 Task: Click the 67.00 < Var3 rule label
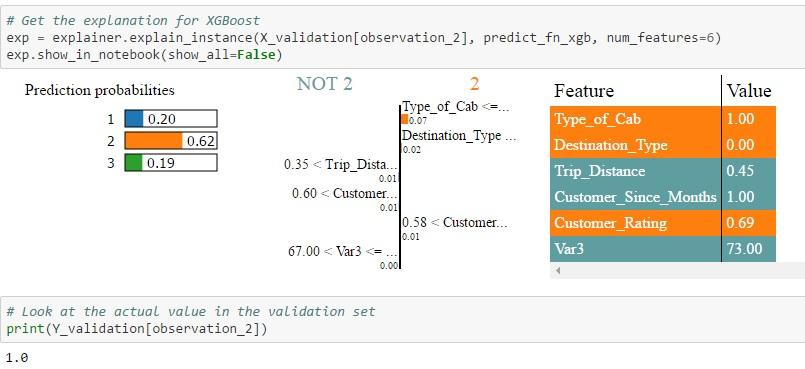[342, 251]
